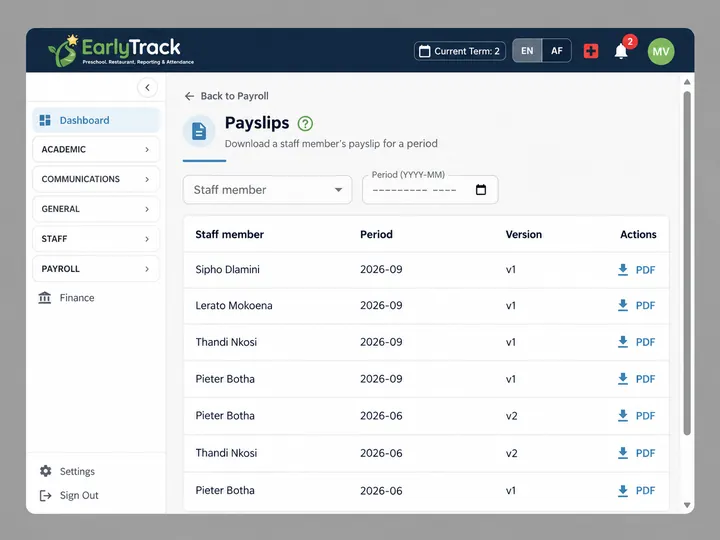Viewport: 720px width, 540px height.
Task: Open notifications bell with 2 alerts
Action: [621, 51]
